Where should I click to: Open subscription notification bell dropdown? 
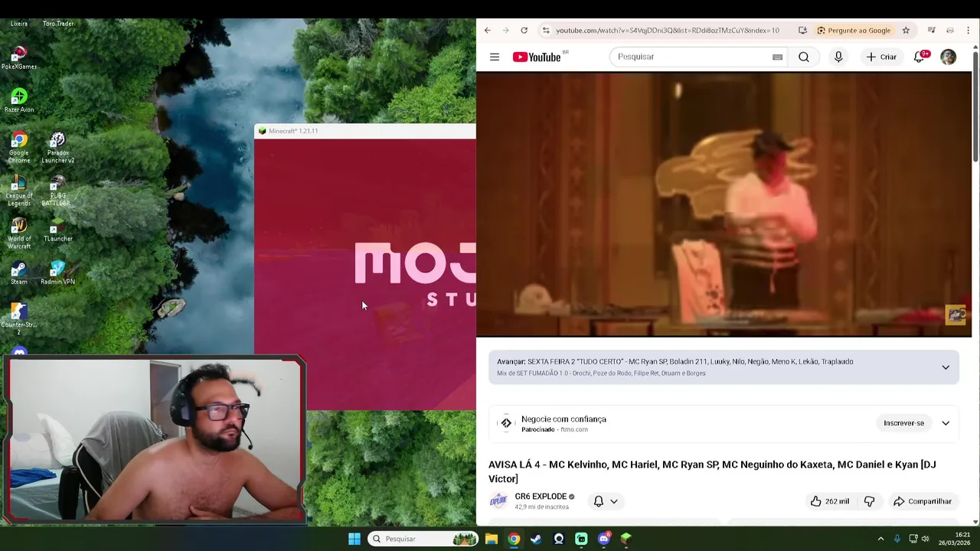606,501
